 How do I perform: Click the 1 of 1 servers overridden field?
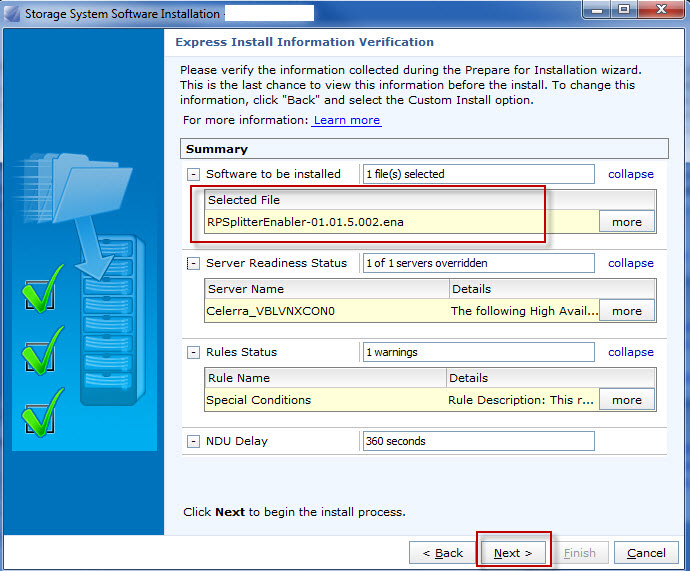(x=478, y=263)
